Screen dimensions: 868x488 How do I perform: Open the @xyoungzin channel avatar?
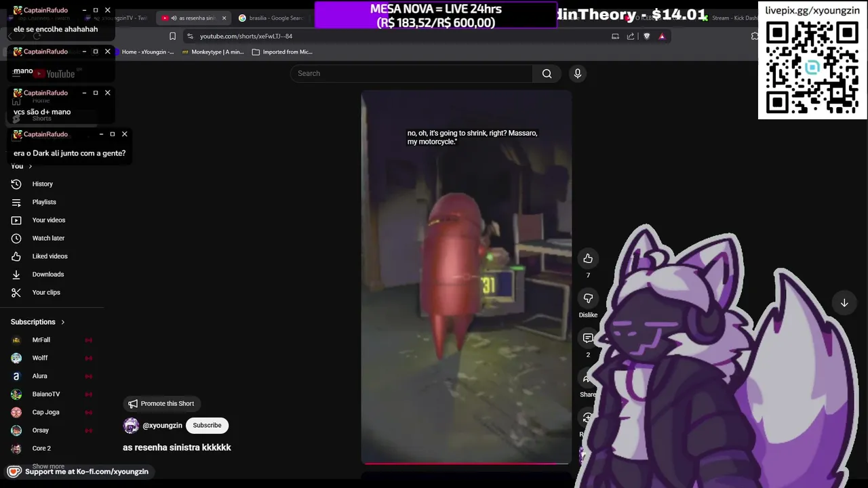131,426
